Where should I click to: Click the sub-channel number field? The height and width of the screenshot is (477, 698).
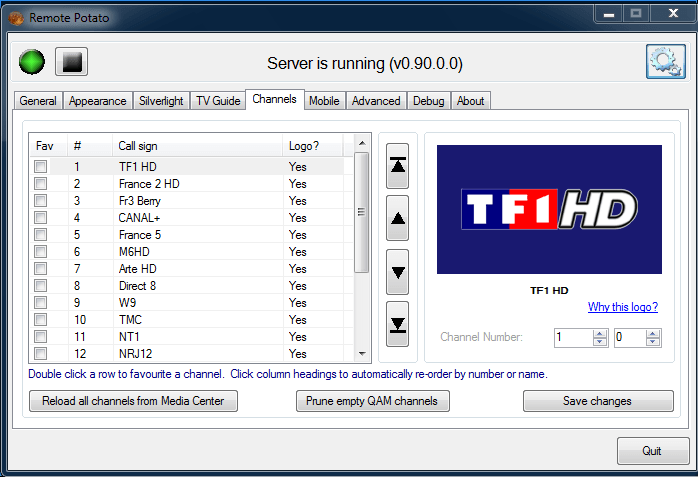pyautogui.click(x=630, y=337)
